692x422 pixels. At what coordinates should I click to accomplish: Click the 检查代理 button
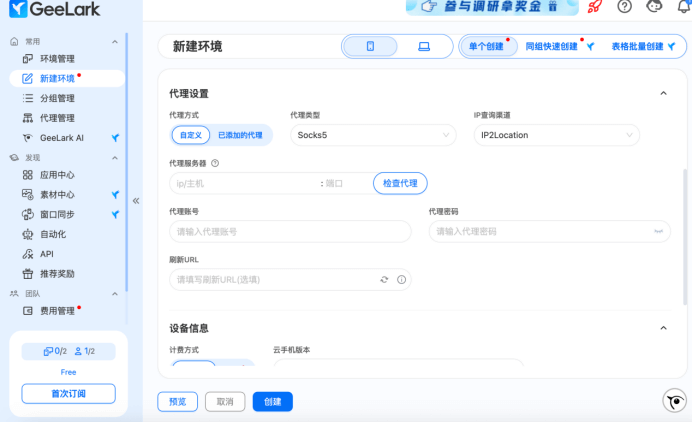coord(401,183)
